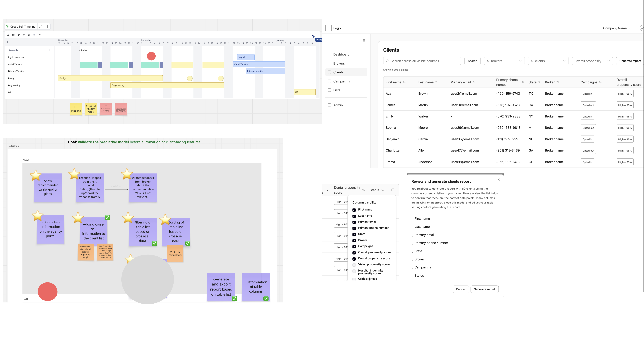Click the layout icon in timeline toolbar
The width and height of the screenshot is (644, 348).
coord(13,35)
